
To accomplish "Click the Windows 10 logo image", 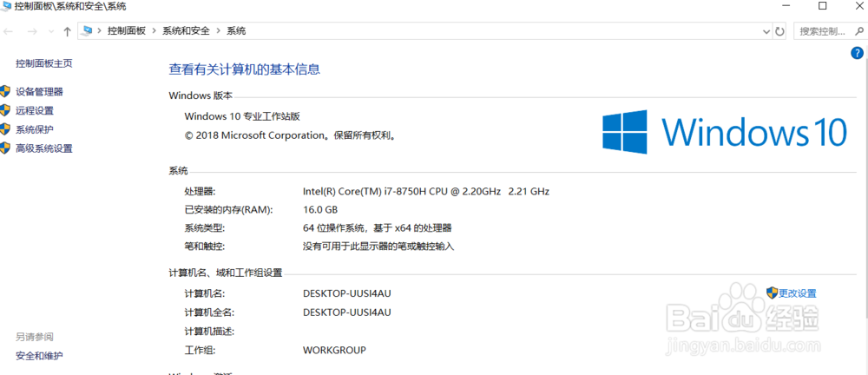I will pyautogui.click(x=725, y=132).
